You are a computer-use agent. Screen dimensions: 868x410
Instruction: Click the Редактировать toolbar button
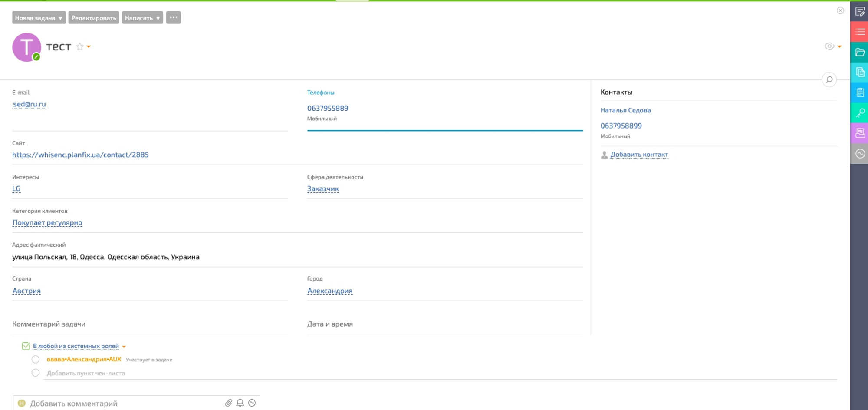94,18
